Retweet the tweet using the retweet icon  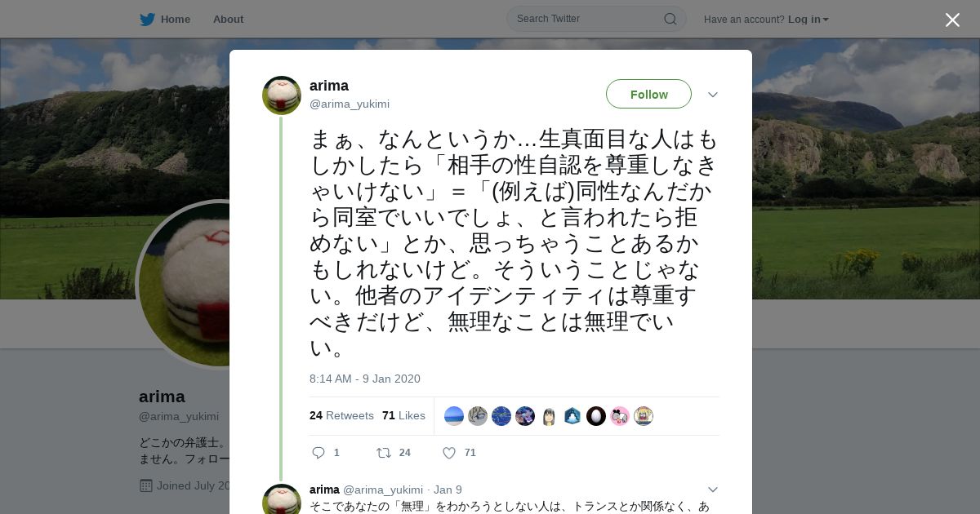click(x=383, y=453)
